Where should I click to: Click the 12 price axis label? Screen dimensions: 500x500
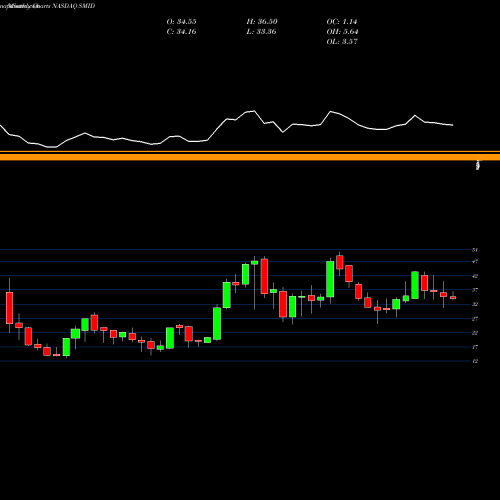[x=475, y=361]
